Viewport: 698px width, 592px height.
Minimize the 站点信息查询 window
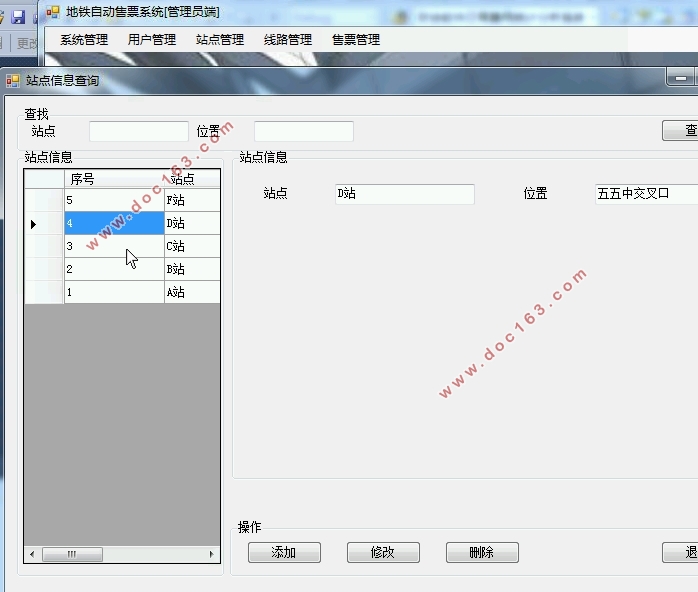point(680,78)
